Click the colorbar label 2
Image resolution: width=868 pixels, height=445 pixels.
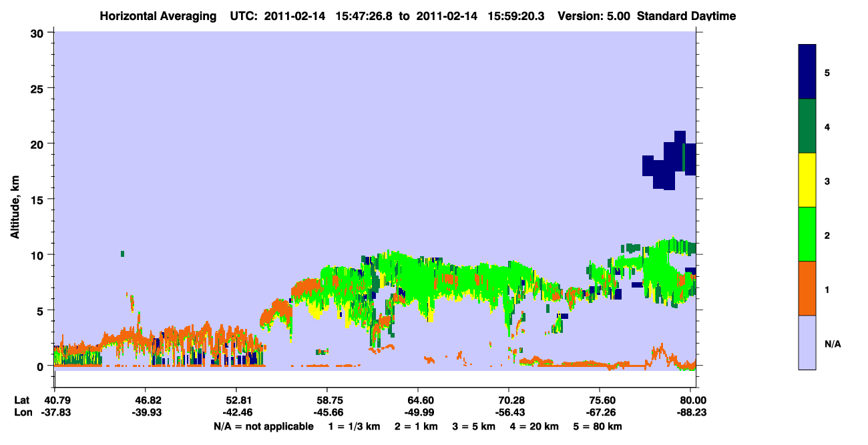click(x=827, y=235)
